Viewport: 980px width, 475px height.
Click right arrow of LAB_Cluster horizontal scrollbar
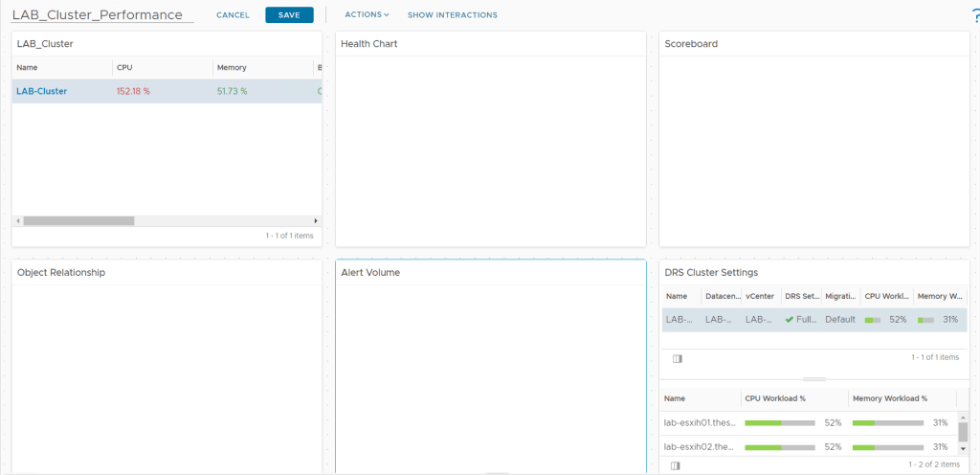(x=316, y=220)
